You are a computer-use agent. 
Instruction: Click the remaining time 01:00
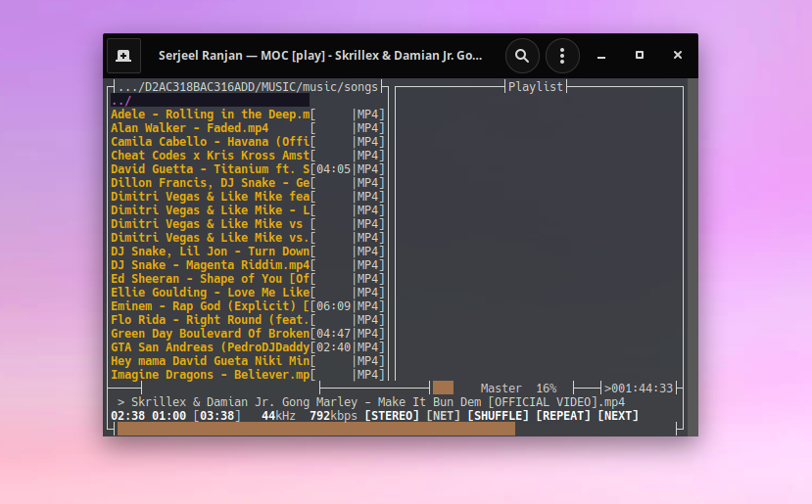pyautogui.click(x=168, y=416)
